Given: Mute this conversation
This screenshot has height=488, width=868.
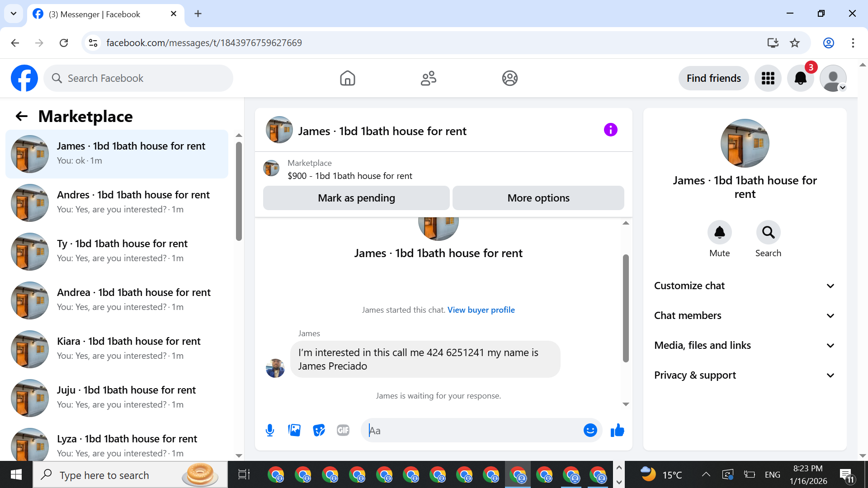Looking at the screenshot, I should [x=719, y=233].
